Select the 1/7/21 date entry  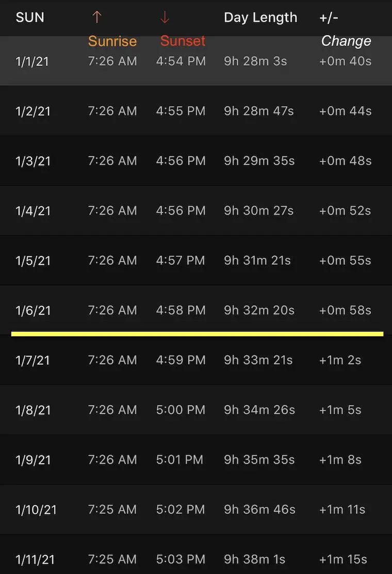click(x=32, y=360)
